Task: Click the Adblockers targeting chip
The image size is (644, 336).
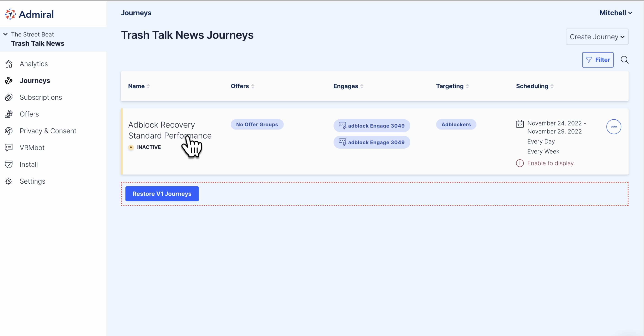Action: pyautogui.click(x=456, y=124)
